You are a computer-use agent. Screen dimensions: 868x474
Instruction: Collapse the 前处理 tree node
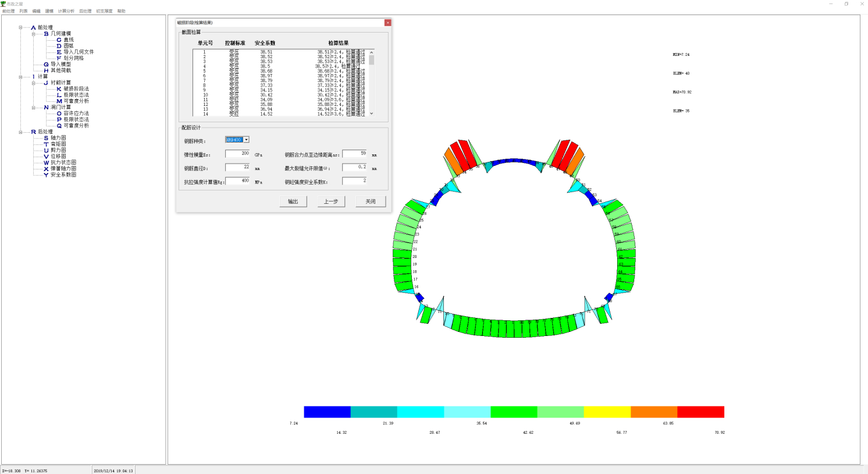pos(20,27)
